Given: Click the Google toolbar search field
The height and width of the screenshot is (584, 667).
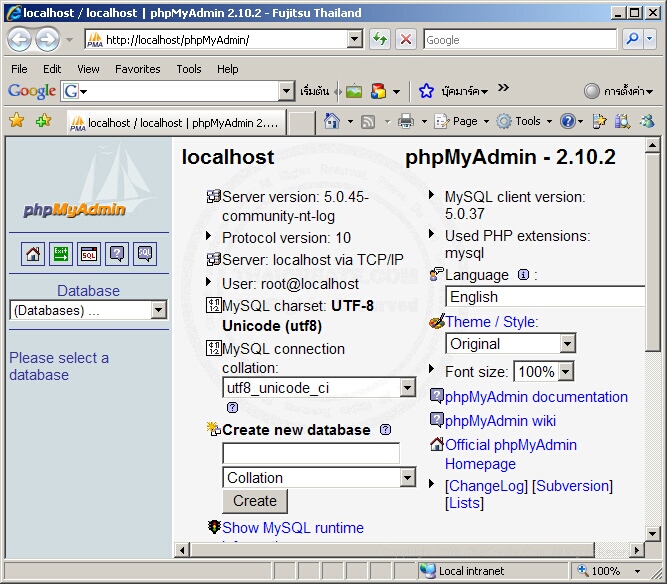Looking at the screenshot, I should coord(177,91).
